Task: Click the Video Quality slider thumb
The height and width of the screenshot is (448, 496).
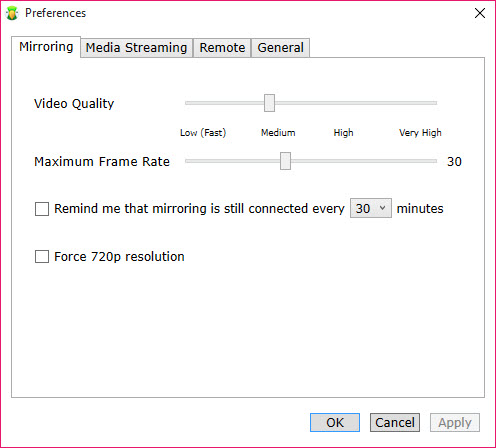Action: pos(269,103)
